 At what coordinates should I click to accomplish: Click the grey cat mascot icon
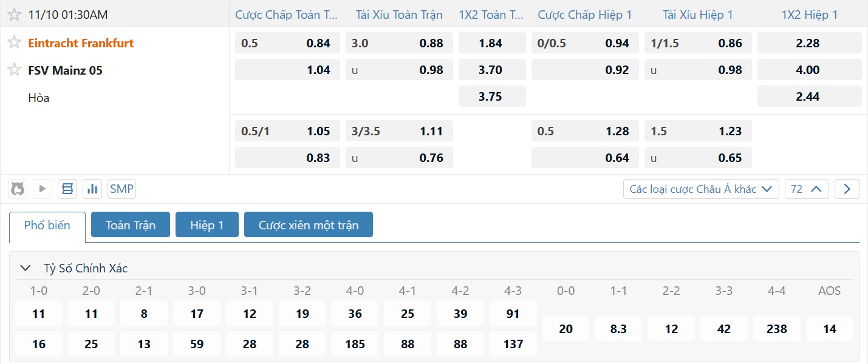[x=18, y=189]
